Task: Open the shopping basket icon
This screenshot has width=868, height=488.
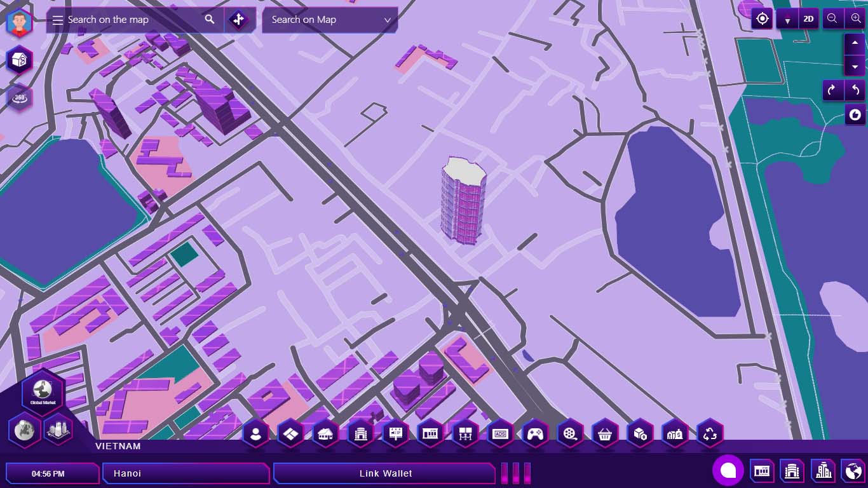Action: coord(605,434)
